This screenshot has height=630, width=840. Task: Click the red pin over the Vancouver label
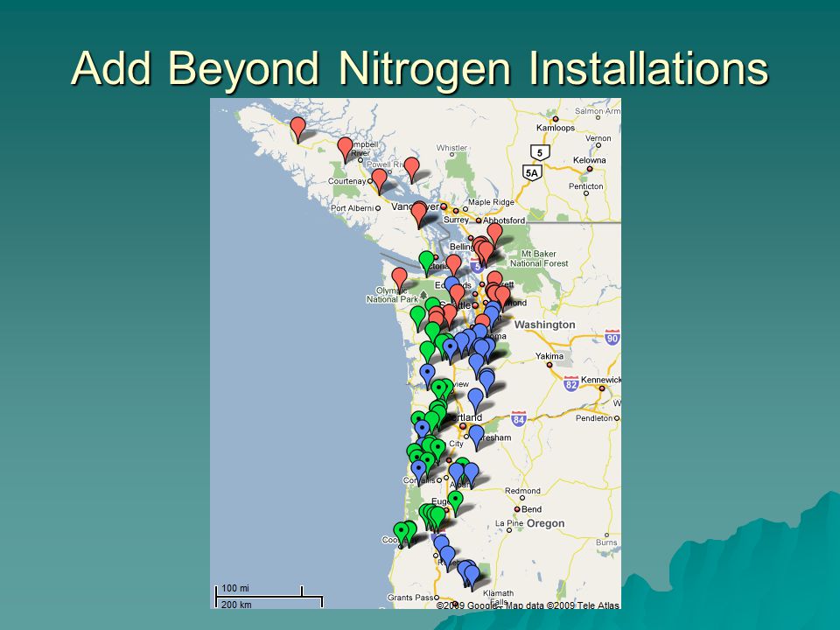419,214
